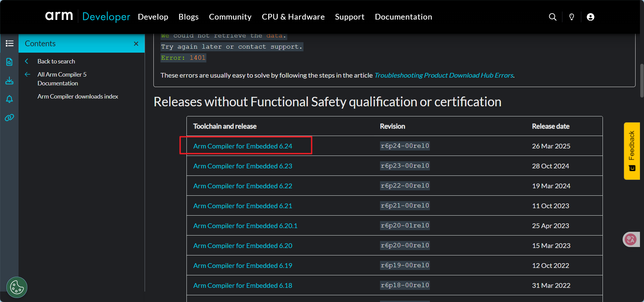Open Arm Compiler for Embedded 6.24

pyautogui.click(x=243, y=146)
